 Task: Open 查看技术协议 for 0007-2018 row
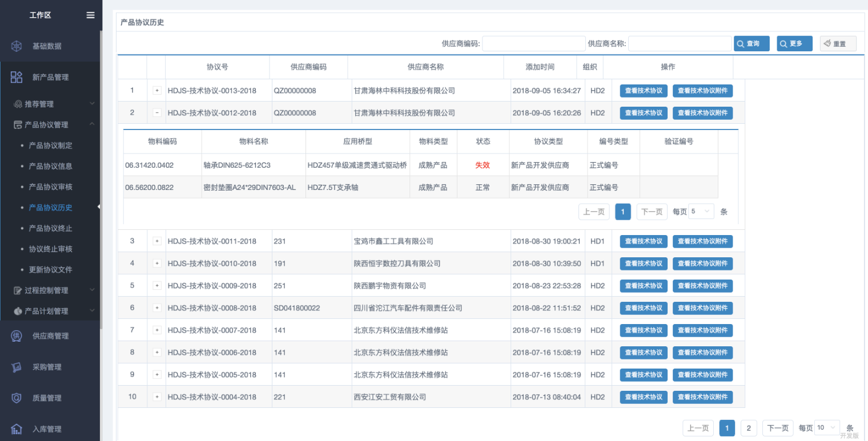(x=644, y=330)
